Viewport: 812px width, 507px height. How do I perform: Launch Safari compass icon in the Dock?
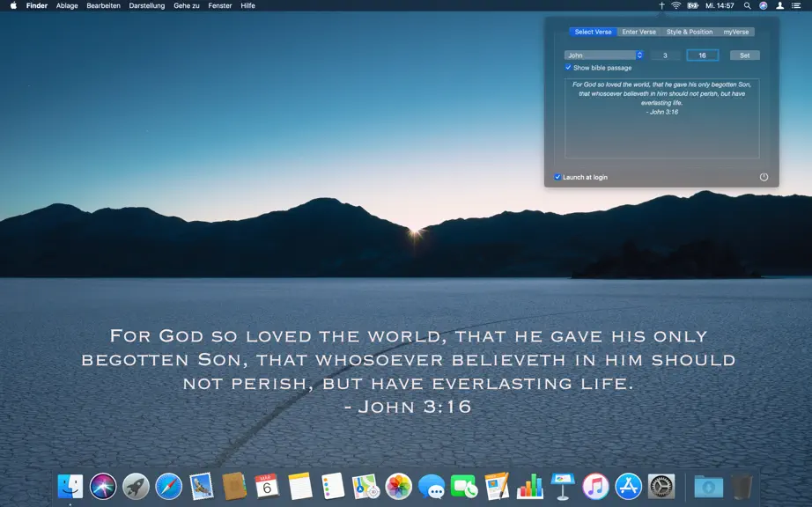point(169,486)
